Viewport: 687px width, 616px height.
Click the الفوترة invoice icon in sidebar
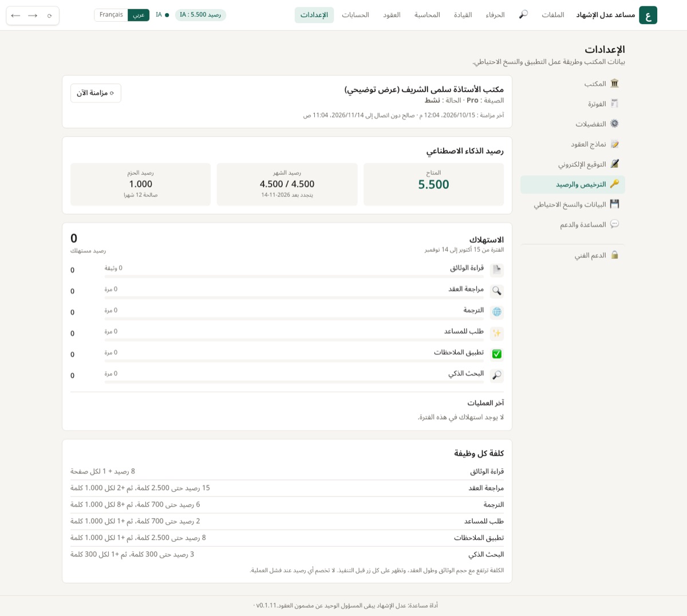614,104
